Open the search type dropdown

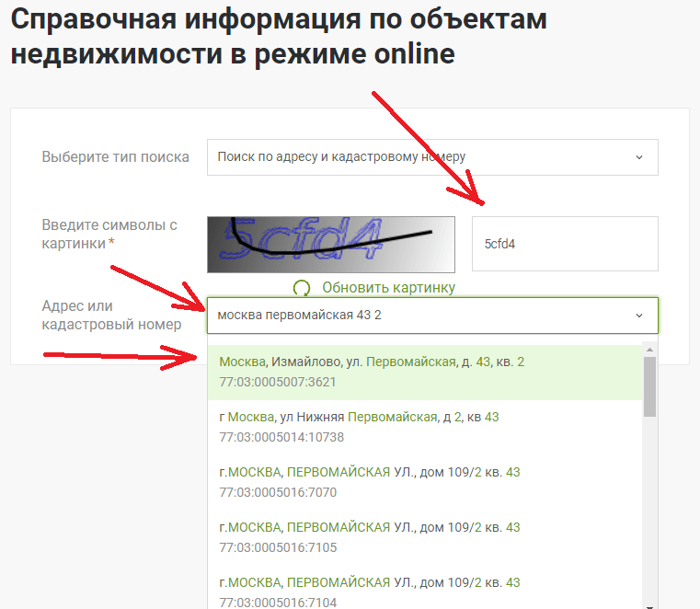pos(432,157)
